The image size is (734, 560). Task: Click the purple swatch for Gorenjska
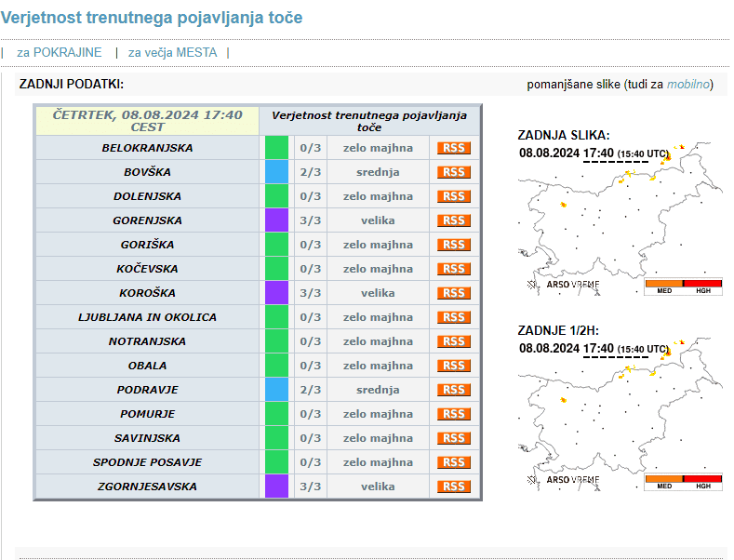[277, 220]
